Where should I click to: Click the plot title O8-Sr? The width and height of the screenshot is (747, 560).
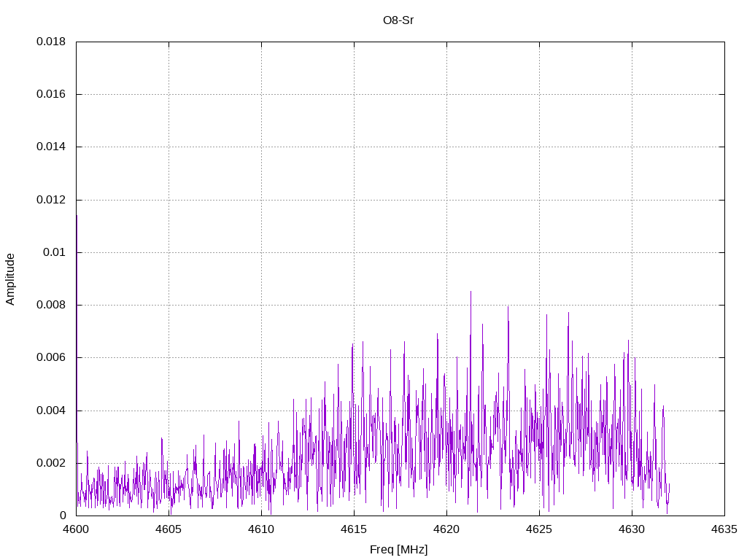tap(398, 20)
